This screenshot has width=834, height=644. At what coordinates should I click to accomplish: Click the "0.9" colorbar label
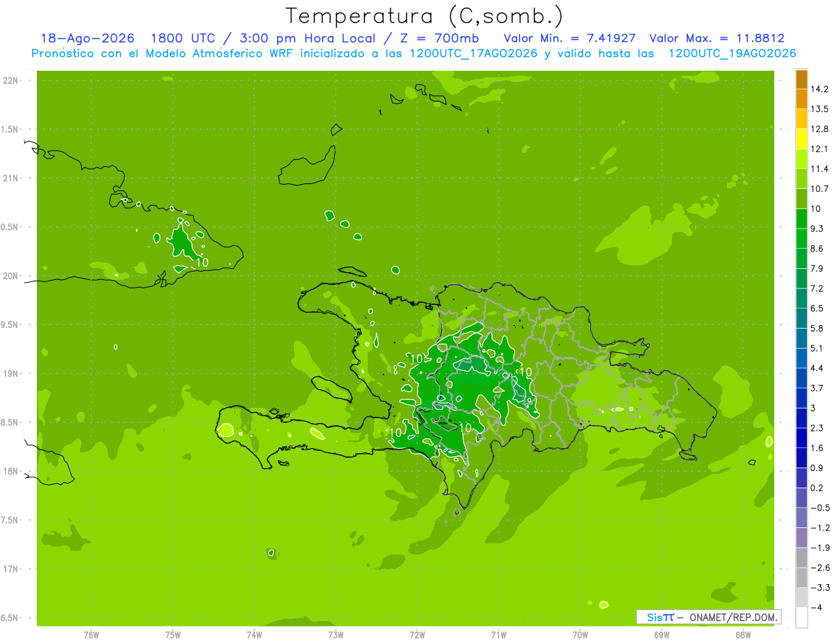[818, 468]
